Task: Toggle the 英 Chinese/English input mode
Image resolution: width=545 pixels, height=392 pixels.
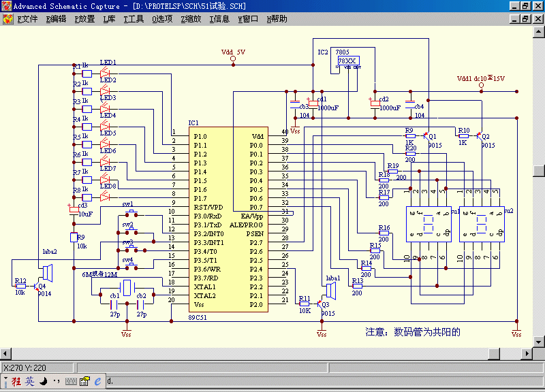Action: point(29,381)
